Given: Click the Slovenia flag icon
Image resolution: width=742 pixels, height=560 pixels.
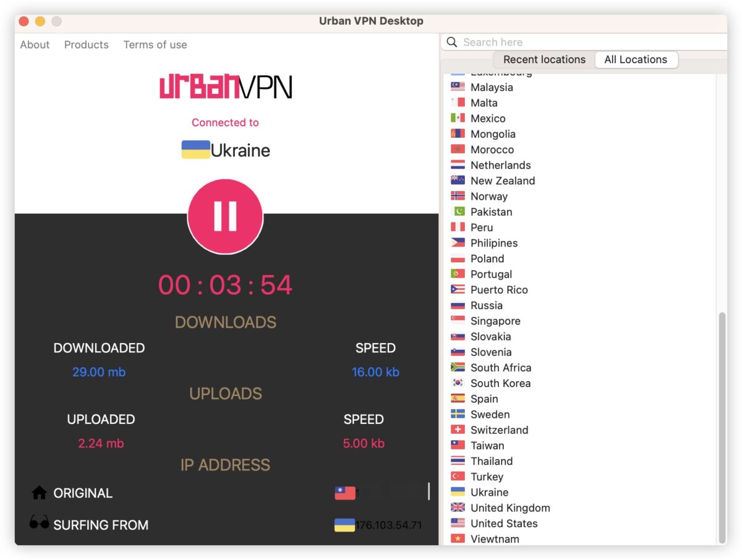Looking at the screenshot, I should coord(458,352).
